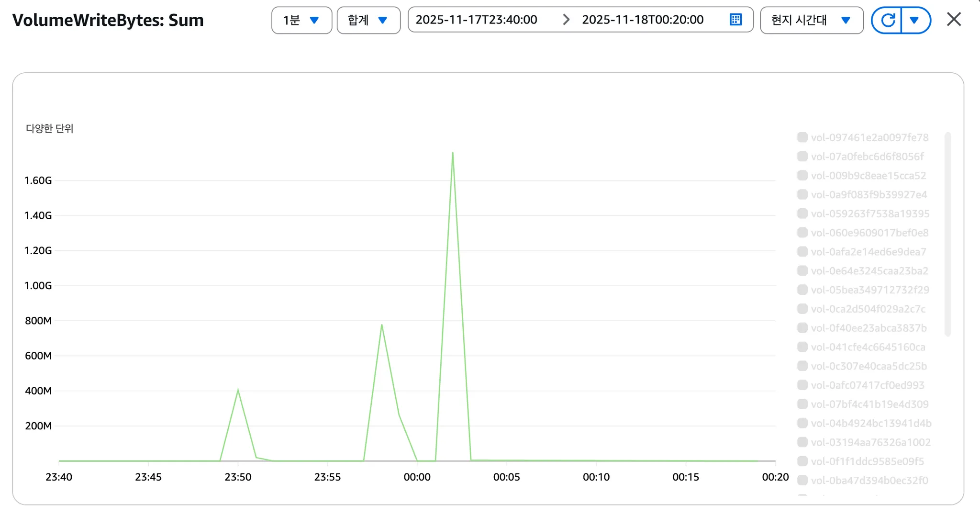Select legend label vol-0afc07417cf0ed993

click(x=868, y=385)
